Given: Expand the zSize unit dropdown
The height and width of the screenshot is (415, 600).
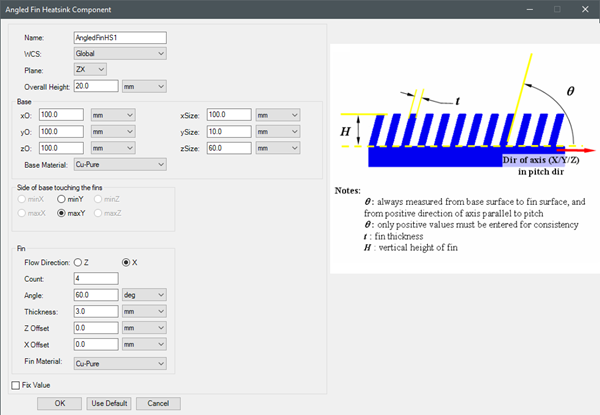Looking at the screenshot, I should click(278, 148).
